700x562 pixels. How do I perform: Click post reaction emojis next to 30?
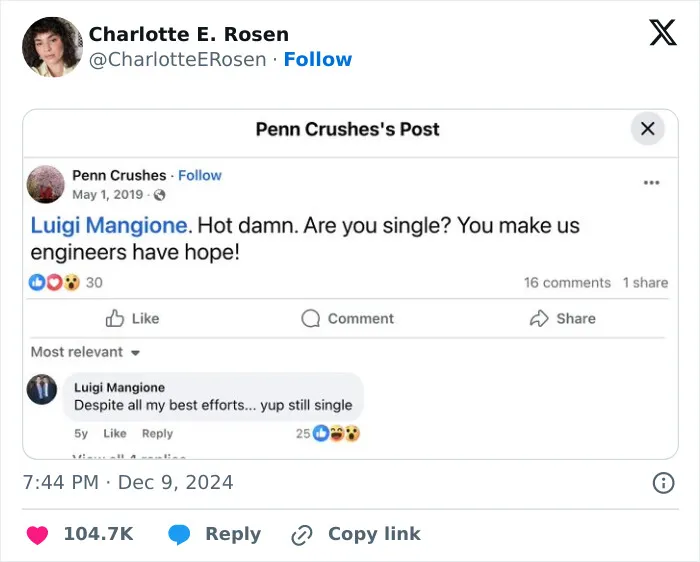coord(54,282)
